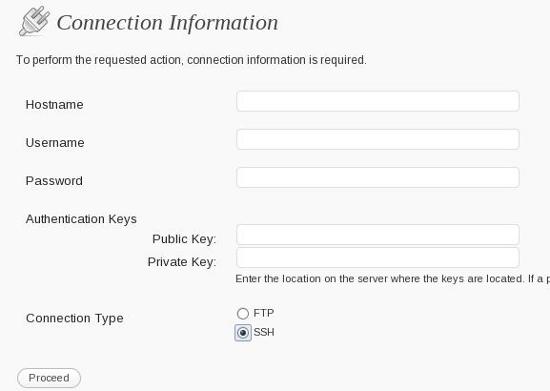Click the Authentication Keys label

(x=81, y=219)
